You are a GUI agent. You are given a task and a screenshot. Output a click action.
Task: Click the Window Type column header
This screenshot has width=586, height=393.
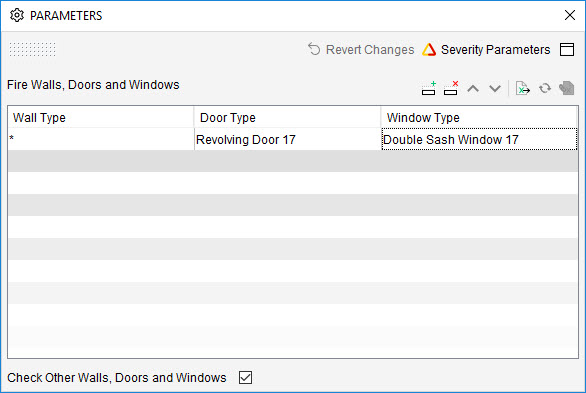pos(479,117)
